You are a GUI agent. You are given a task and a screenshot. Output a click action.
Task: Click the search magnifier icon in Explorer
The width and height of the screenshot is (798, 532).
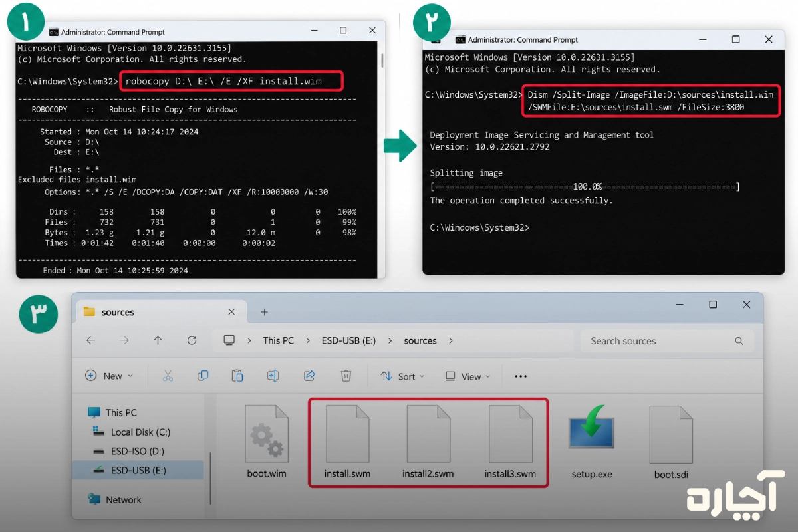click(739, 341)
